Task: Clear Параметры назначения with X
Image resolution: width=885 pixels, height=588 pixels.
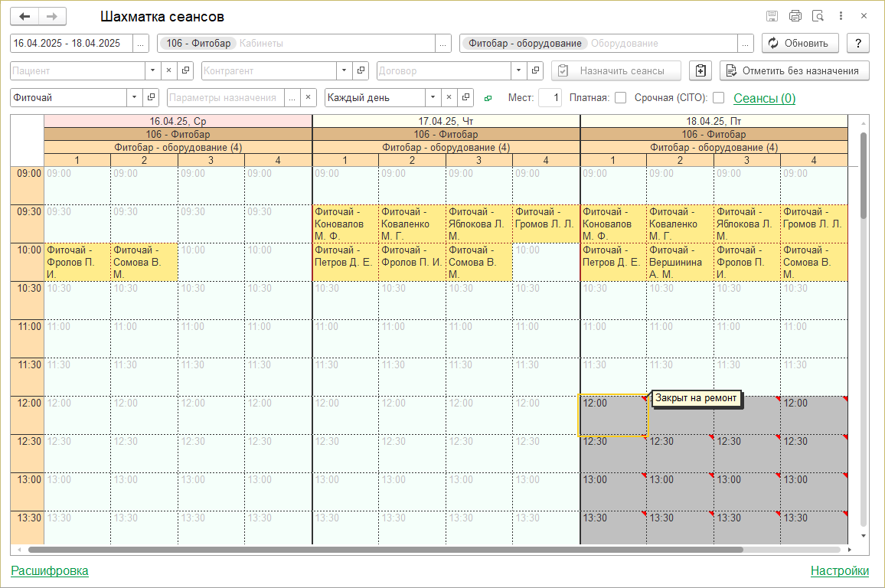Action: (309, 98)
